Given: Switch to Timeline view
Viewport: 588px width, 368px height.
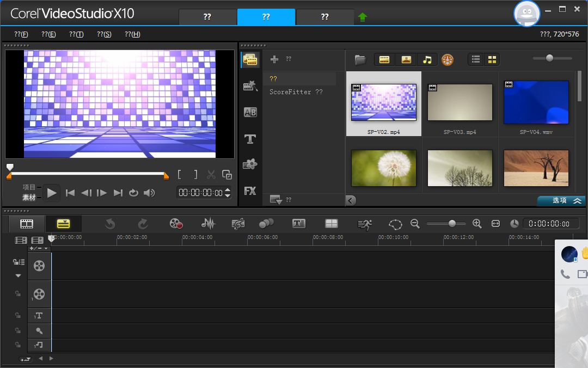Looking at the screenshot, I should coord(63,224).
